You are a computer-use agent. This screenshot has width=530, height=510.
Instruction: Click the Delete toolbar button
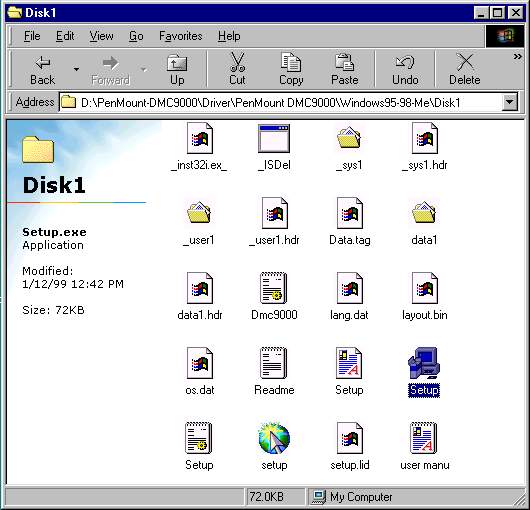pos(464,69)
